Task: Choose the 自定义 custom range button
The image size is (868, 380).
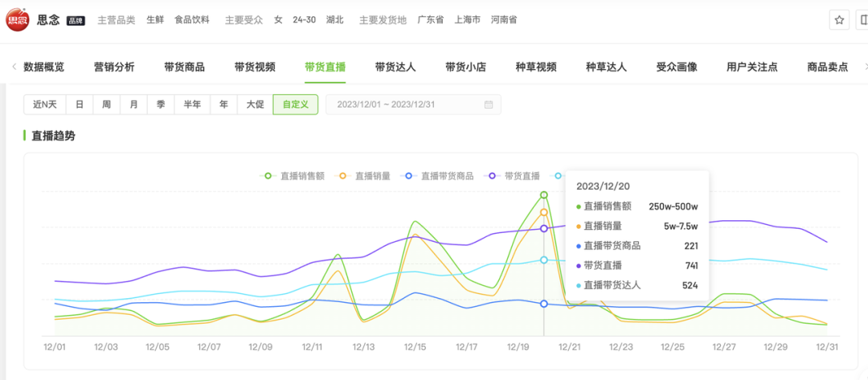Action: 295,104
